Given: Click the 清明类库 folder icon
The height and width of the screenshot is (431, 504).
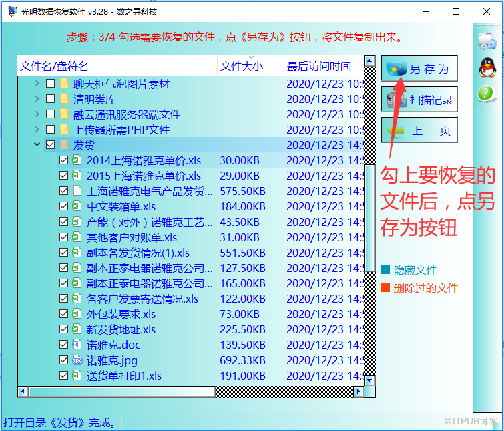Looking at the screenshot, I should (x=64, y=99).
